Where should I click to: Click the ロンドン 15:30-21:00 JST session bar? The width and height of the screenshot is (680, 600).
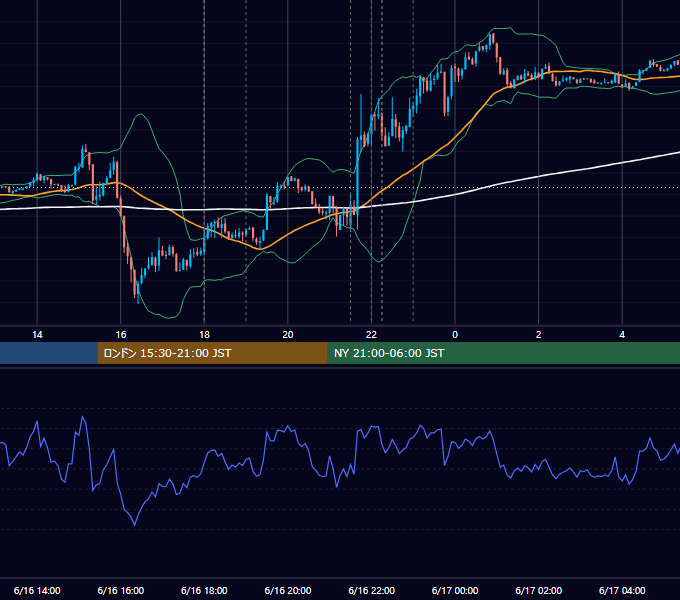point(212,353)
